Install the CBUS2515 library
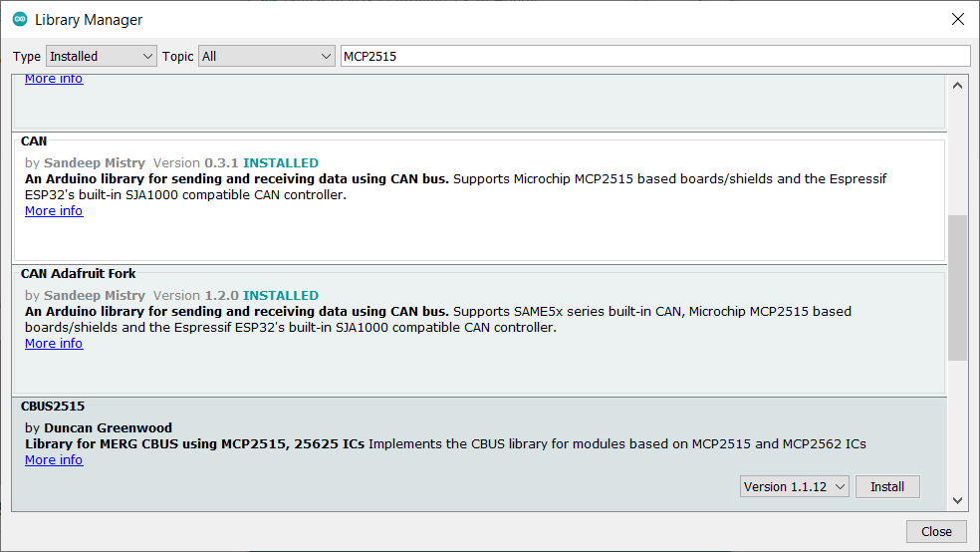This screenshot has width=980, height=552. click(886, 487)
